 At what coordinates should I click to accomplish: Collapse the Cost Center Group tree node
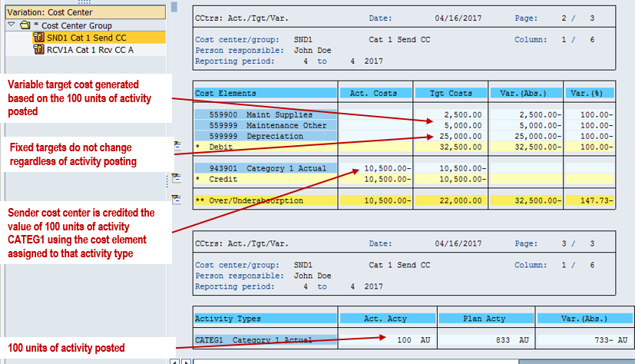coord(11,25)
